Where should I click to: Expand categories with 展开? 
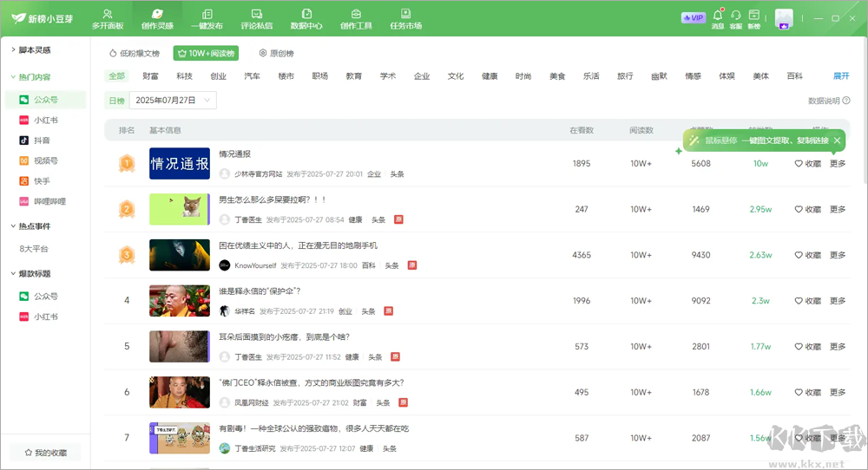tap(841, 76)
